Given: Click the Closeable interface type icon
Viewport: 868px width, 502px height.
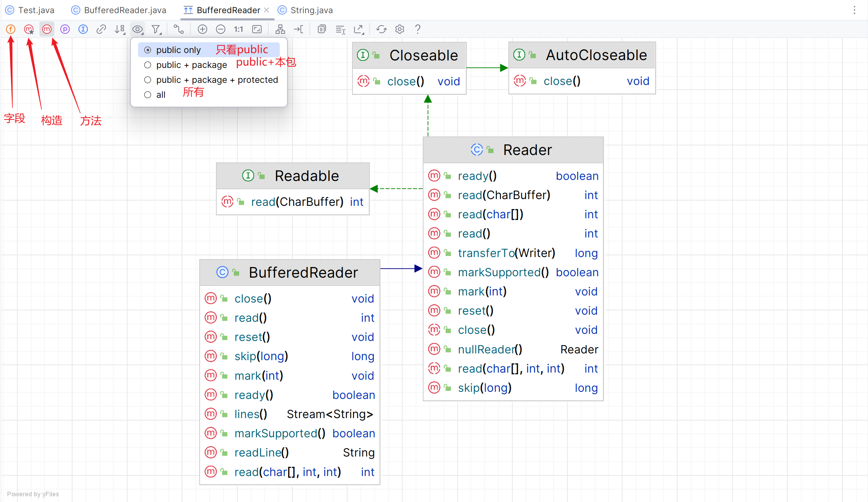Looking at the screenshot, I should click(x=363, y=55).
